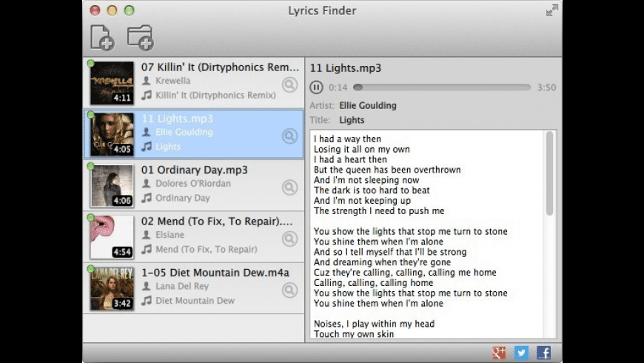Click the person icon beside Krewella
The width and height of the screenshot is (644, 363).
tap(147, 81)
